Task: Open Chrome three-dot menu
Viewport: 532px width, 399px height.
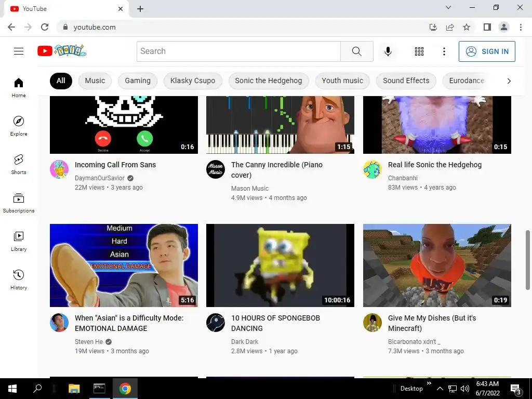Action: tap(521, 27)
